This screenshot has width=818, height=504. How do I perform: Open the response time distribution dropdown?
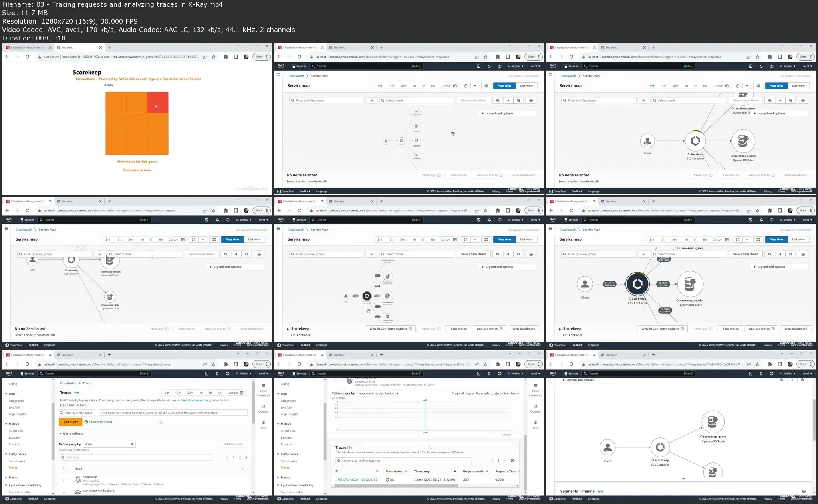tap(379, 393)
